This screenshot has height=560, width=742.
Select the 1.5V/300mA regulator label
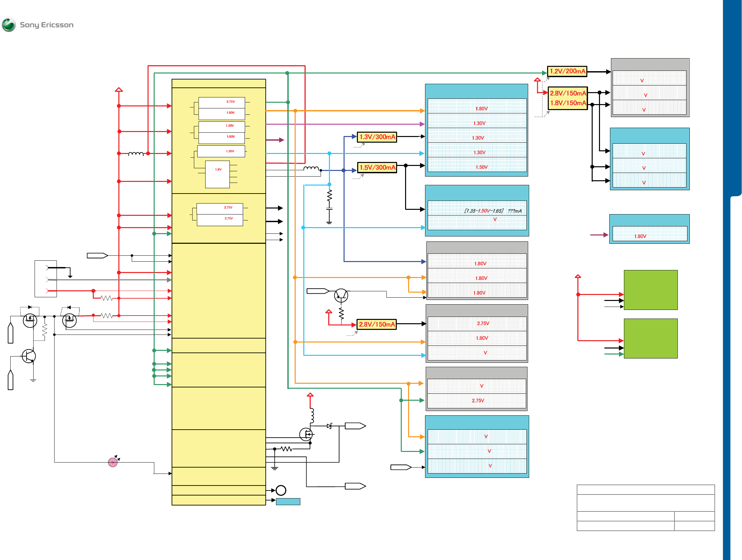click(x=377, y=167)
